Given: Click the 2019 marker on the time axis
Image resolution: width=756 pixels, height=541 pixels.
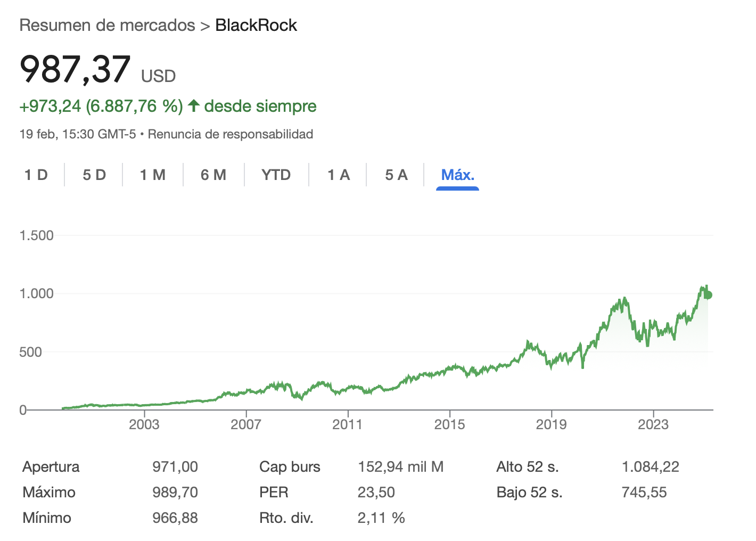Looking at the screenshot, I should pos(551,424).
